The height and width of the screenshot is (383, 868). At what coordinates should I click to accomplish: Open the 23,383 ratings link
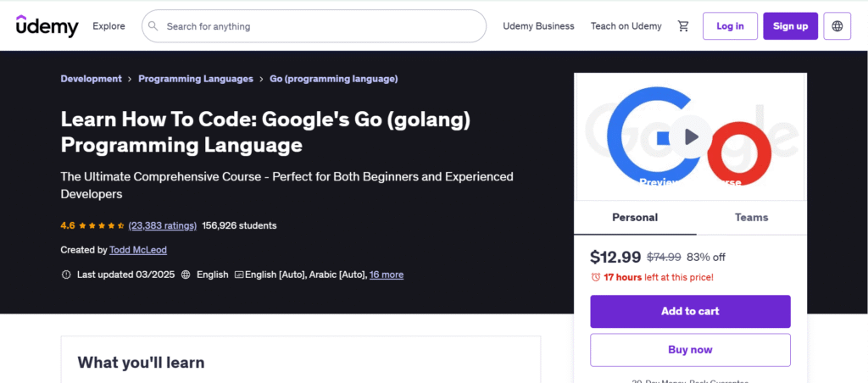[x=163, y=225]
